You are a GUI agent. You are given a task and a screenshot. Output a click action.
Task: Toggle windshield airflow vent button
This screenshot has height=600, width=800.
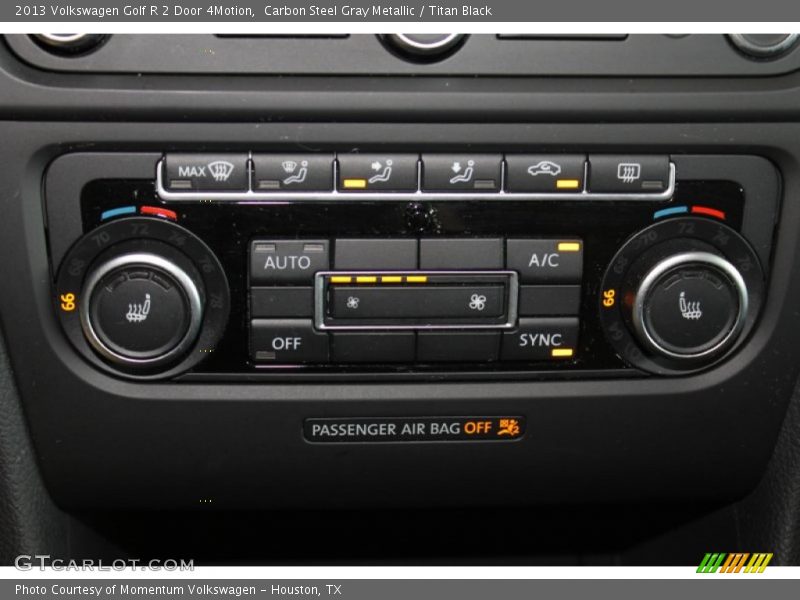pyautogui.click(x=293, y=173)
